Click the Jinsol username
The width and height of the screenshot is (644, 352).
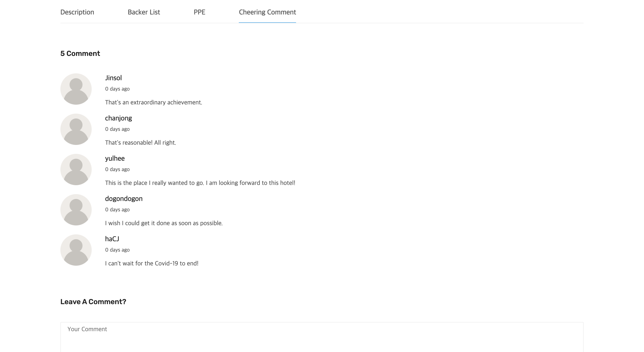(x=113, y=78)
